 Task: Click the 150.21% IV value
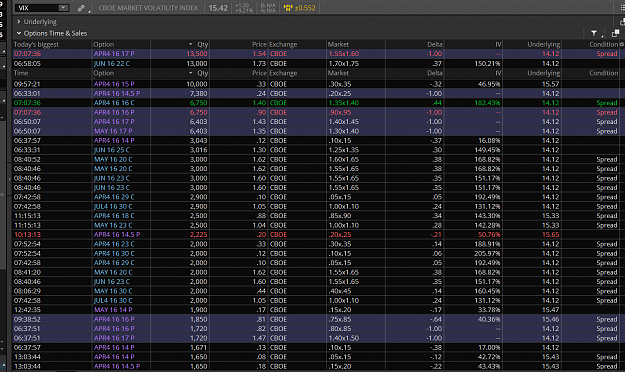(x=487, y=63)
